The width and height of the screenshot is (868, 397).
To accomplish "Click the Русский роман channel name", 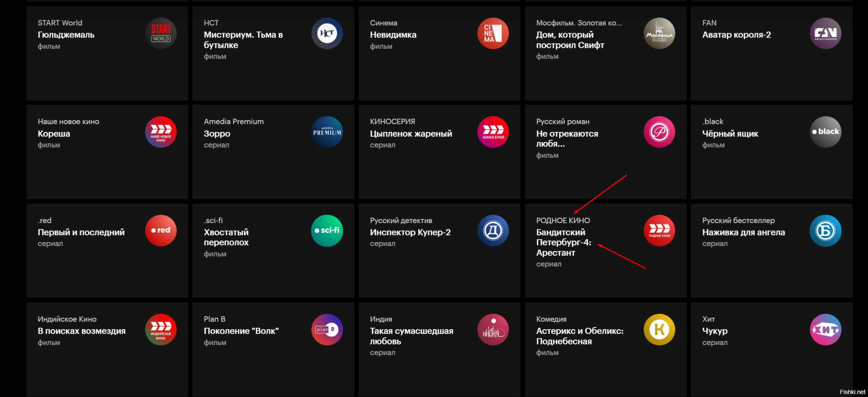I will (563, 122).
